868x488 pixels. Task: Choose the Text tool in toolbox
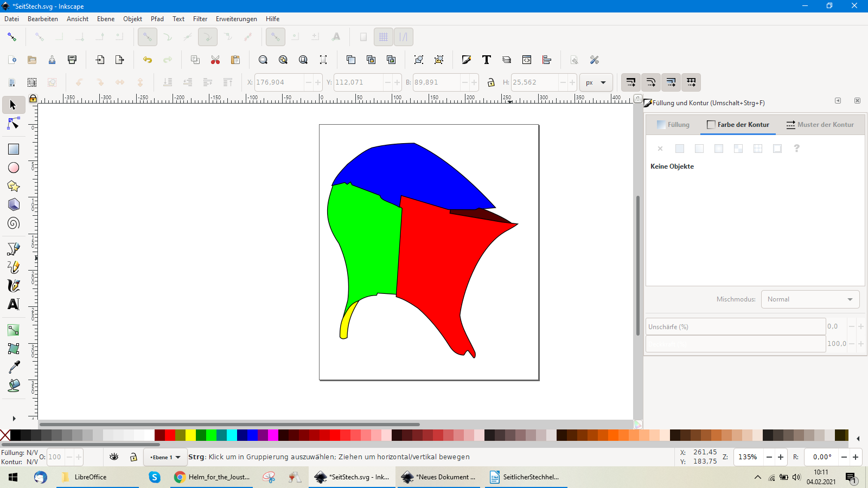[x=14, y=304]
